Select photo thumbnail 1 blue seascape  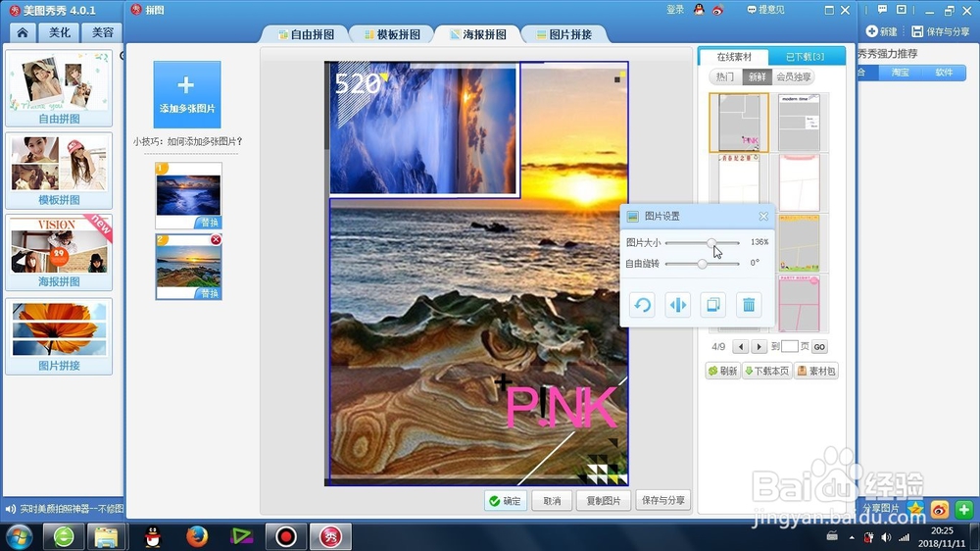pos(188,194)
